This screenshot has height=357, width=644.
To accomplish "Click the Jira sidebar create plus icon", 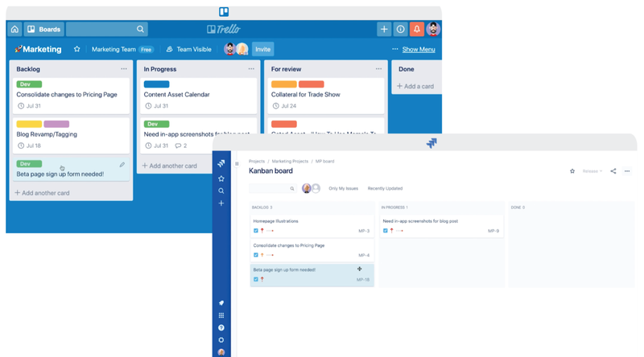I will 221,203.
